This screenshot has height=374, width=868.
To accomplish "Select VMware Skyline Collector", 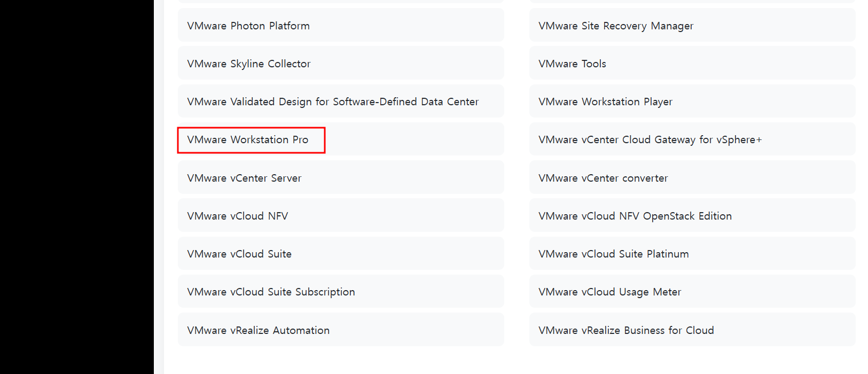I will (x=341, y=63).
